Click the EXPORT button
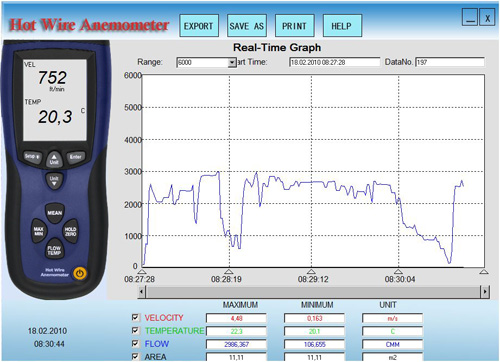 (199, 26)
